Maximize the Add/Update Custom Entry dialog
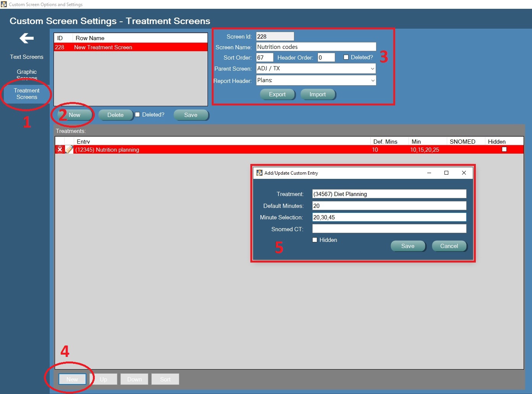The image size is (532, 394). coord(446,173)
